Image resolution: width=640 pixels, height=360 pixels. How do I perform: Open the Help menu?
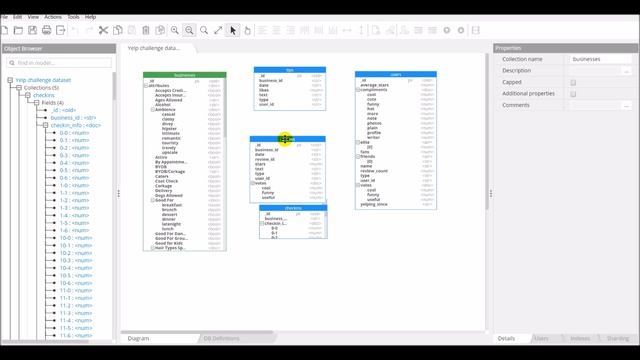tap(90, 17)
